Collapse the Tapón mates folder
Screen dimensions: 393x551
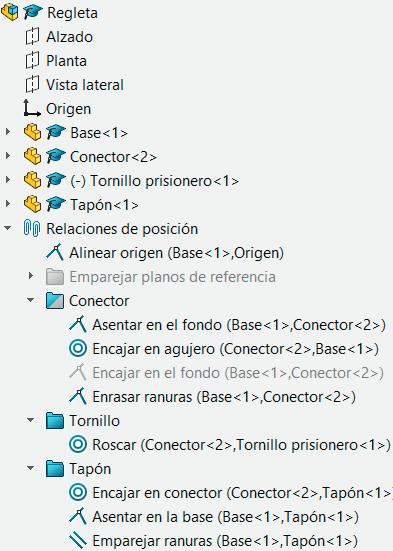coord(31,468)
